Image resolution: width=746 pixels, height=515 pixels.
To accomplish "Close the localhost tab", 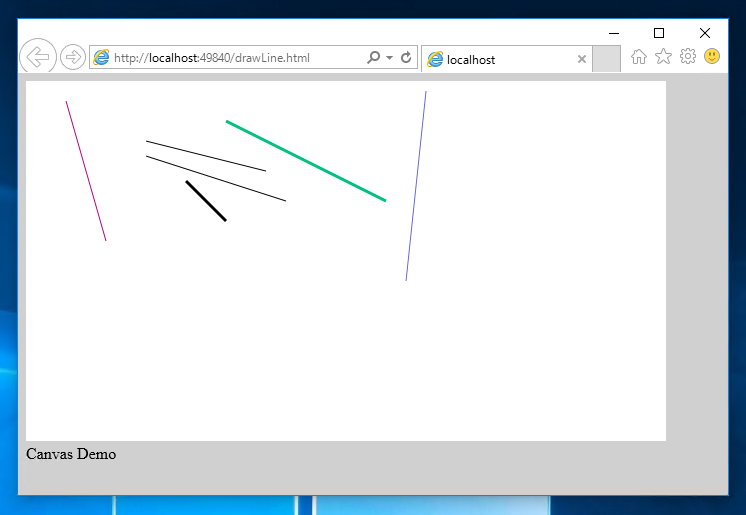I will click(x=581, y=59).
